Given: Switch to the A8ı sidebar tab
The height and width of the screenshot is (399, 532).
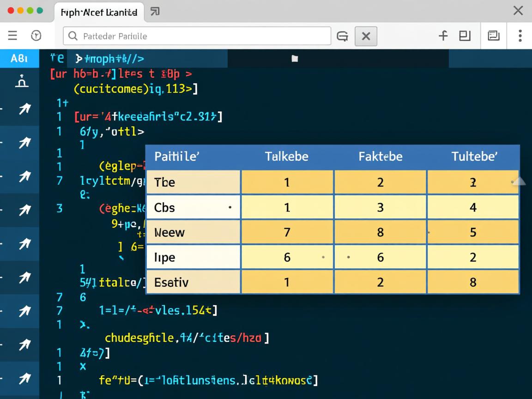Looking at the screenshot, I should (19, 59).
